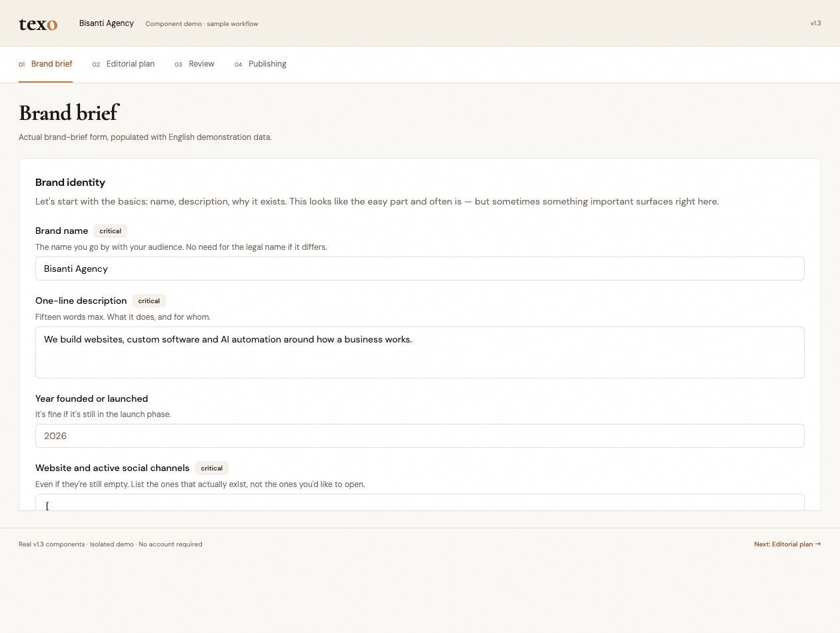Focus the One-line description text area

click(x=420, y=352)
